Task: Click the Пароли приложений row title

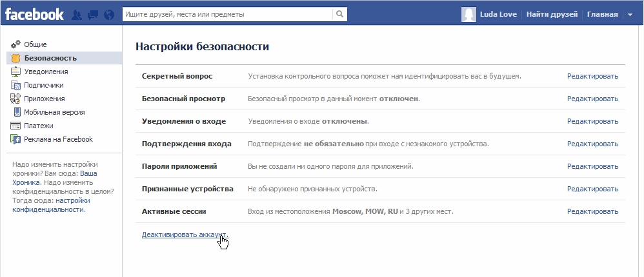Action: [179, 166]
